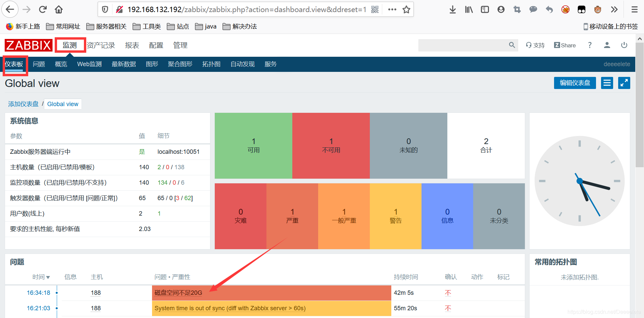
Task: Open the 磁盘空间不足20G problem
Action: click(x=178, y=293)
